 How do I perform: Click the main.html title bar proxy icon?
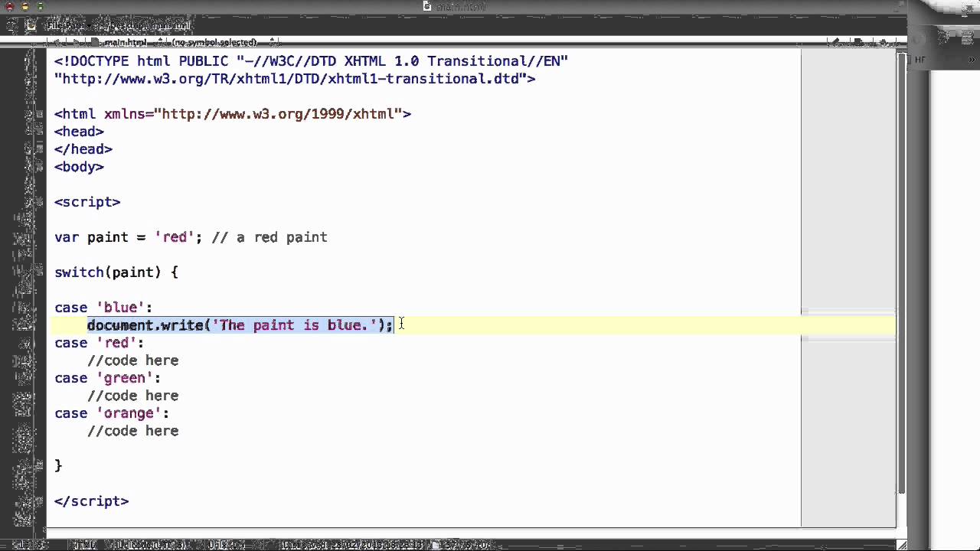427,6
